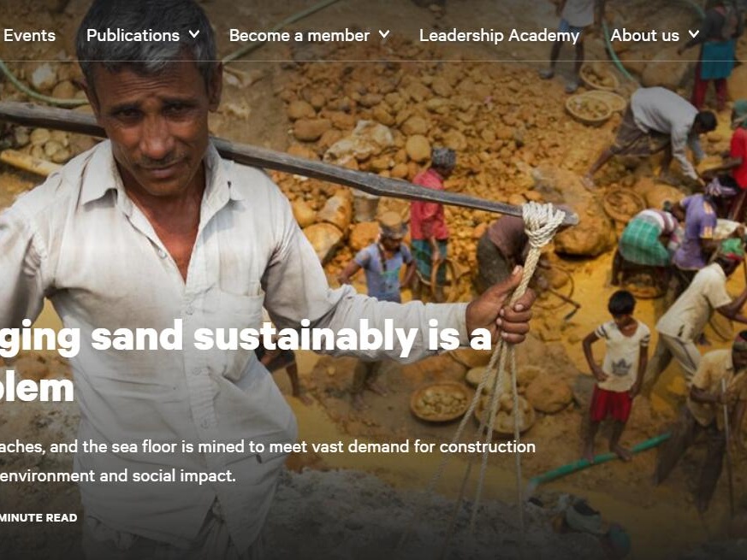
Task: Click the text 'environment and social impact.'
Action: point(118,475)
